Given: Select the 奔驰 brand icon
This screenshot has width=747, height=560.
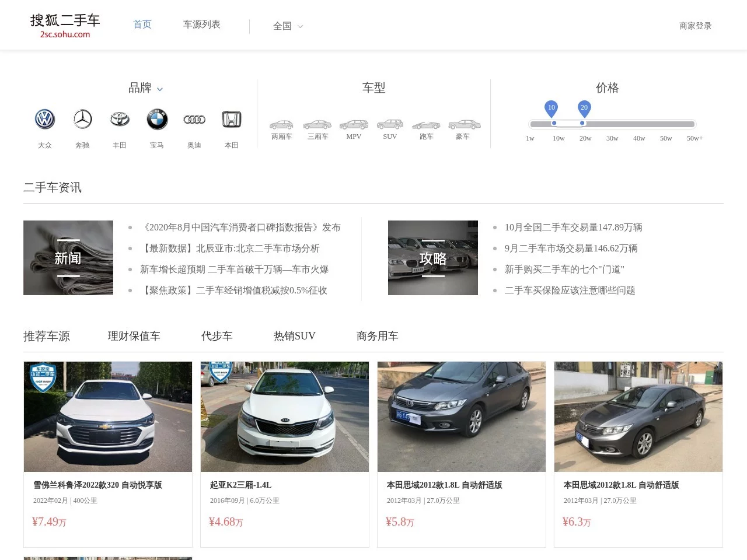Looking at the screenshot, I should point(82,119).
